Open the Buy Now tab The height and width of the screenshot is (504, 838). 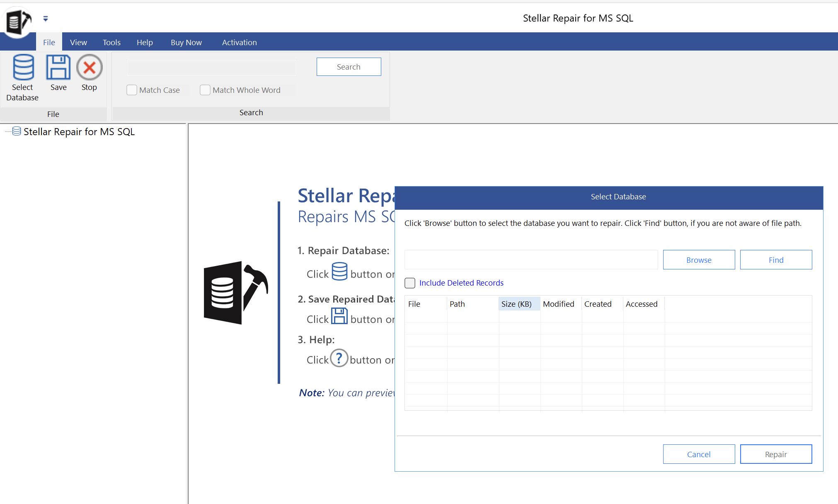(x=186, y=42)
